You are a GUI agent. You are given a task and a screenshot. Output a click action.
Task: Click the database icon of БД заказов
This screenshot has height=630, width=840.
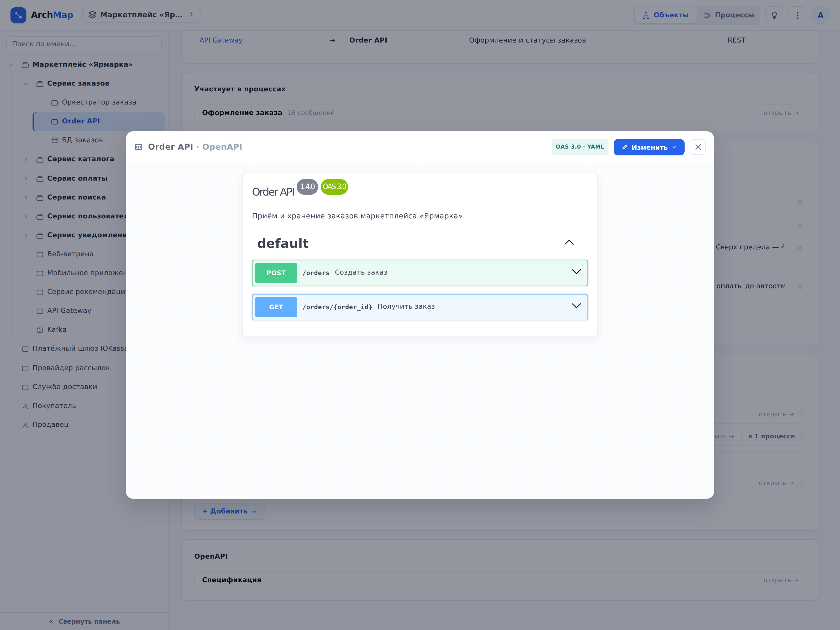click(55, 140)
